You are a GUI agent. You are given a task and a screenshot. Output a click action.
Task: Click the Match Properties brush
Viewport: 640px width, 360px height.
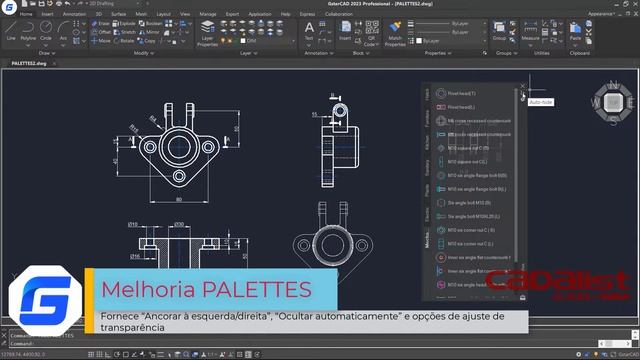tap(395, 33)
